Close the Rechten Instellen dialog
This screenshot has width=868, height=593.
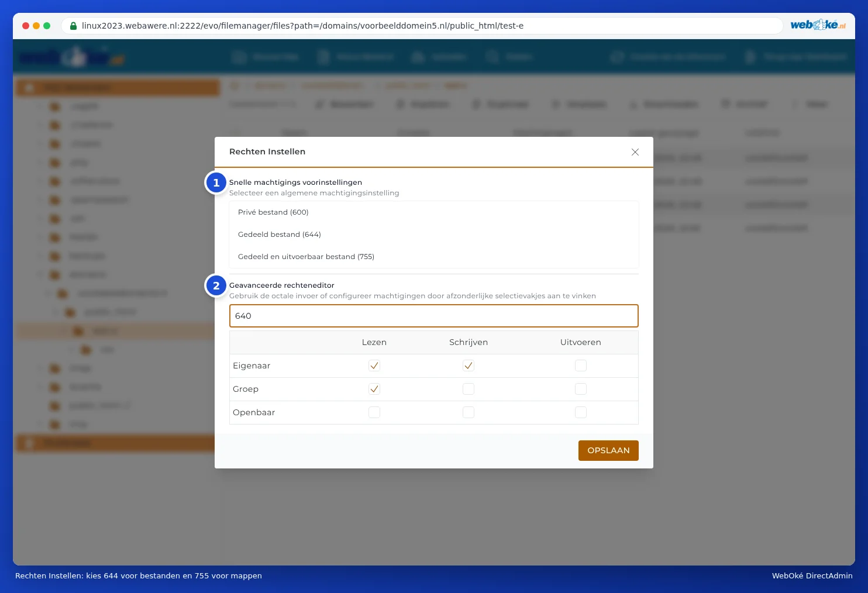click(635, 152)
